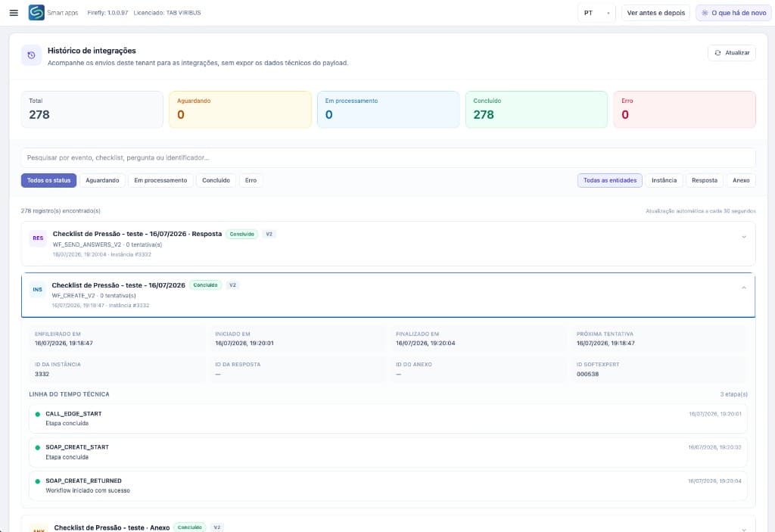The height and width of the screenshot is (532, 775).
Task: Click the Histórico de integrações title
Action: tap(92, 51)
